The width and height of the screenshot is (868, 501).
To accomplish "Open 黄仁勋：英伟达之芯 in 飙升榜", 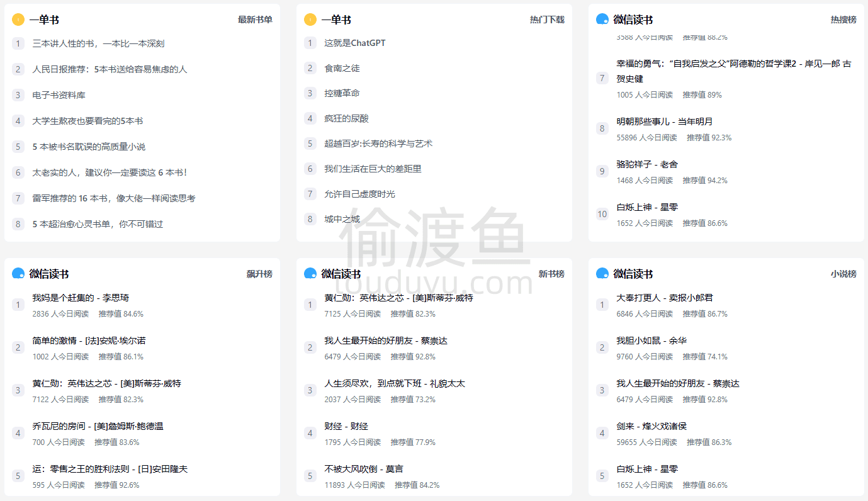I will click(x=106, y=383).
